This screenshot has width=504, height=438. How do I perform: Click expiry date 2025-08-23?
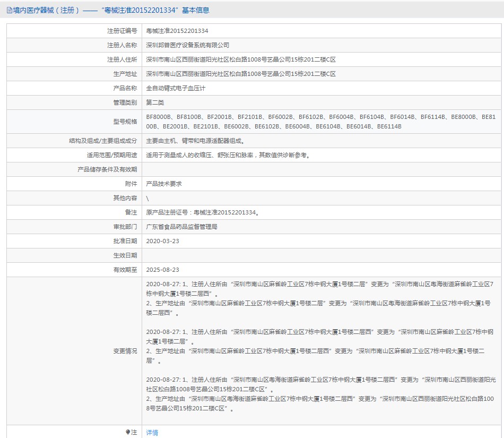(x=163, y=270)
